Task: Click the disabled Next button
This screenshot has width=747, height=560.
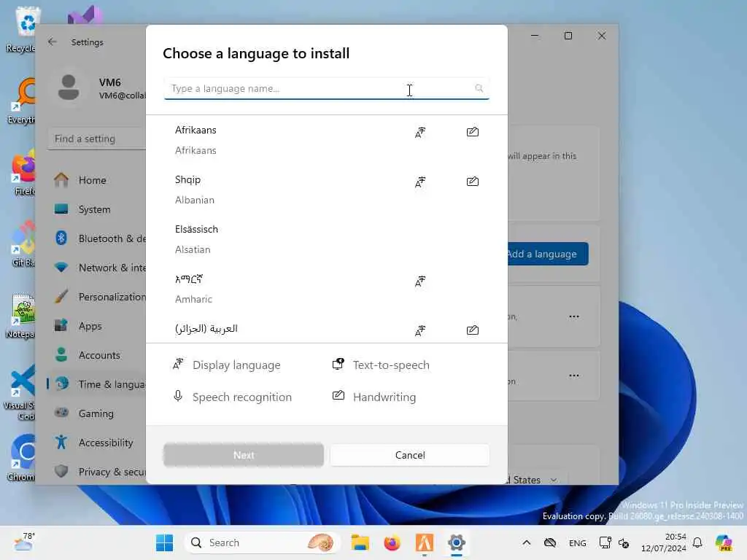Action: point(244,455)
